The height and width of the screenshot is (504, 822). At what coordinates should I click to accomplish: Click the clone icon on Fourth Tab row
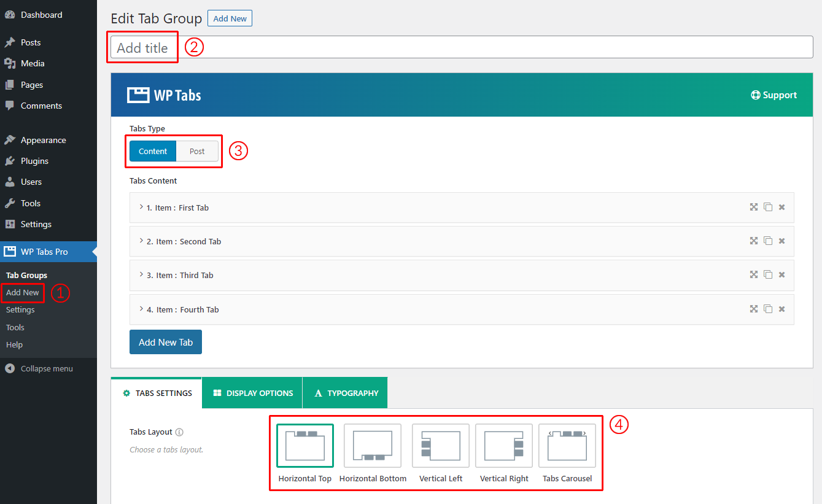(768, 309)
